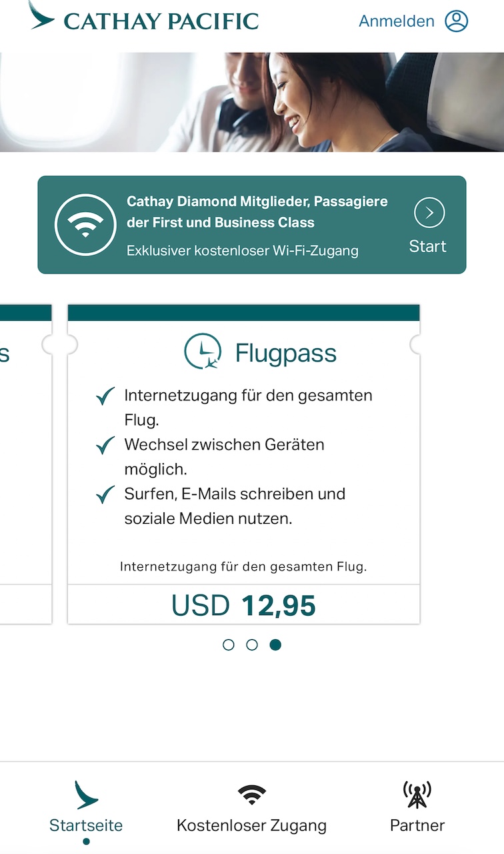504x854 pixels.
Task: Choose the Flugpass USD 12,95 price
Action: [x=243, y=605]
